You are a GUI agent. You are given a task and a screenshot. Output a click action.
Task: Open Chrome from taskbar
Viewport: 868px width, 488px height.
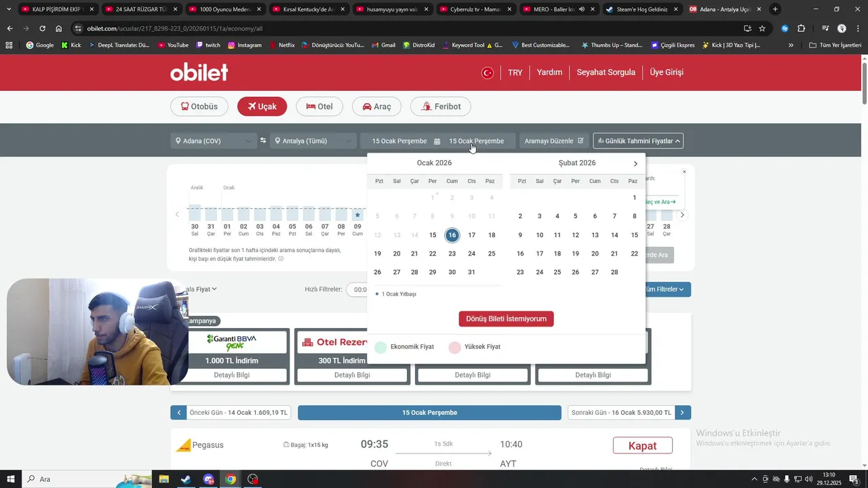(231, 479)
